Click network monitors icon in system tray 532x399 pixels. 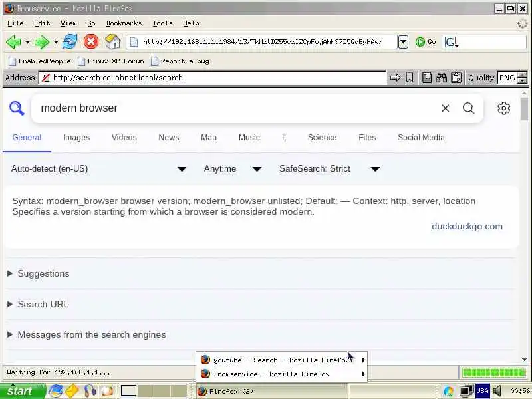point(467,391)
